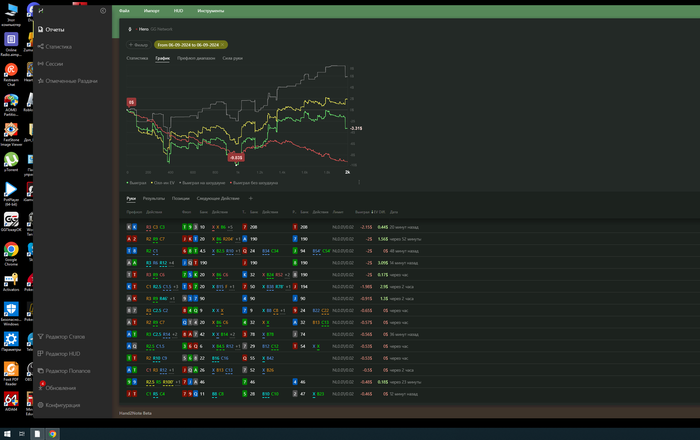Image resolution: width=700 pixels, height=440 pixels.
Task: Select the График tab
Action: point(162,58)
